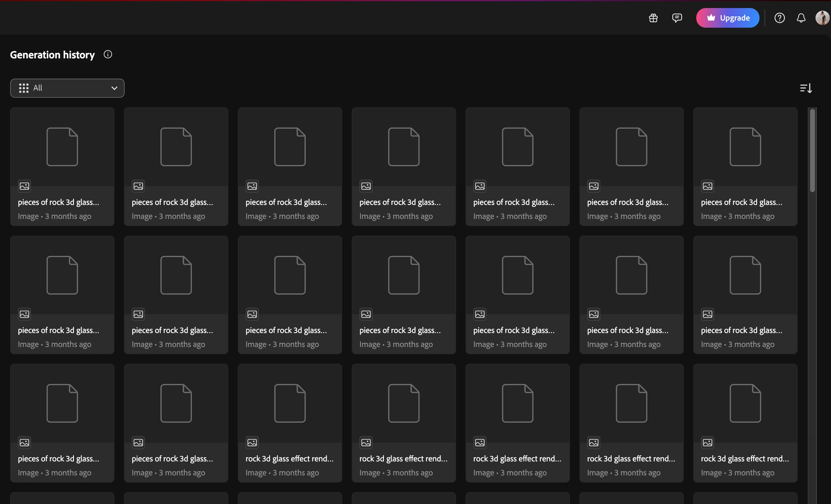The image size is (831, 504).
Task: Open the notifications bell
Action: 801,18
